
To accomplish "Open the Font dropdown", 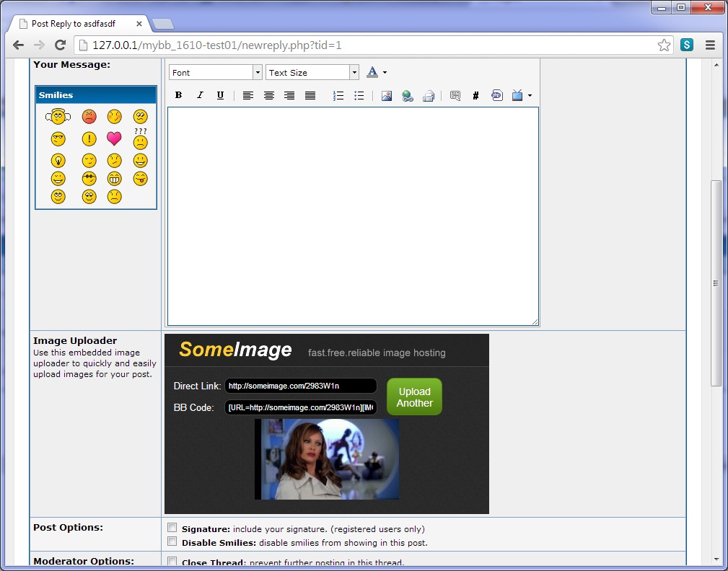I will coord(215,72).
